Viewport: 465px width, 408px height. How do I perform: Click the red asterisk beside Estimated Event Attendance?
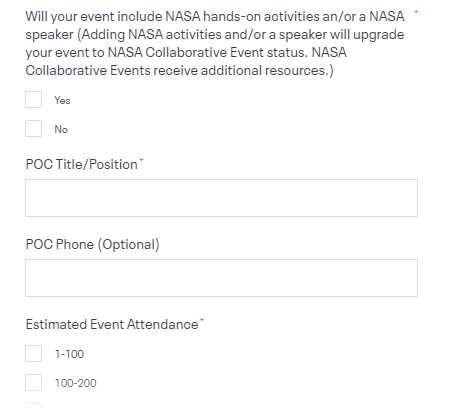pos(202,320)
